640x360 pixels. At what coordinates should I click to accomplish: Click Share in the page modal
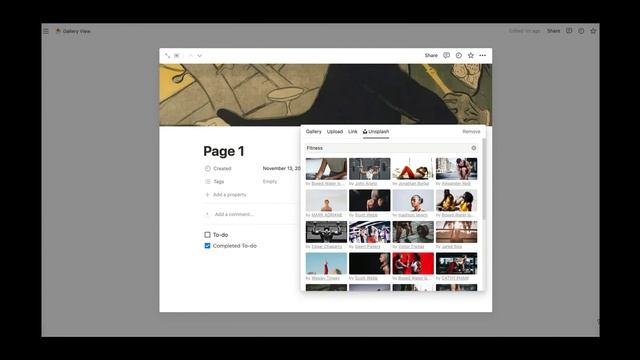(x=431, y=56)
